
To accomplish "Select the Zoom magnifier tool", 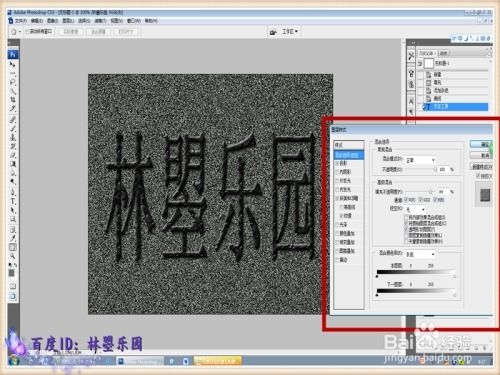I will (x=13, y=256).
